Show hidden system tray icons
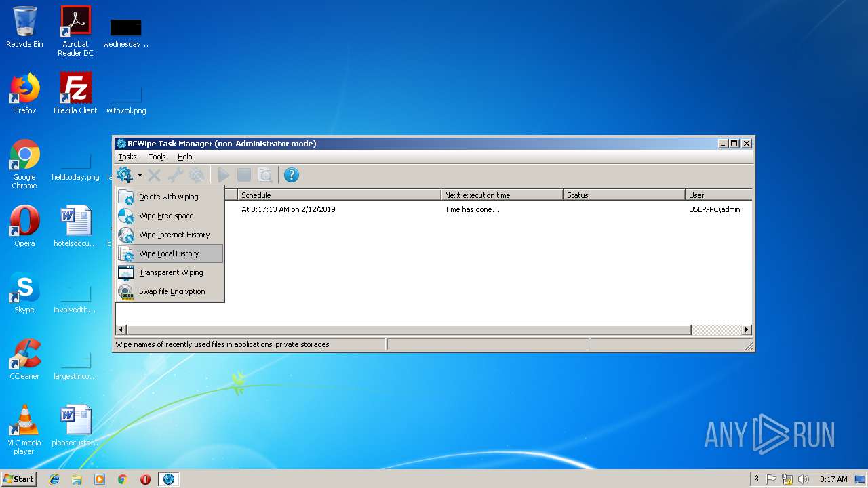 756,479
